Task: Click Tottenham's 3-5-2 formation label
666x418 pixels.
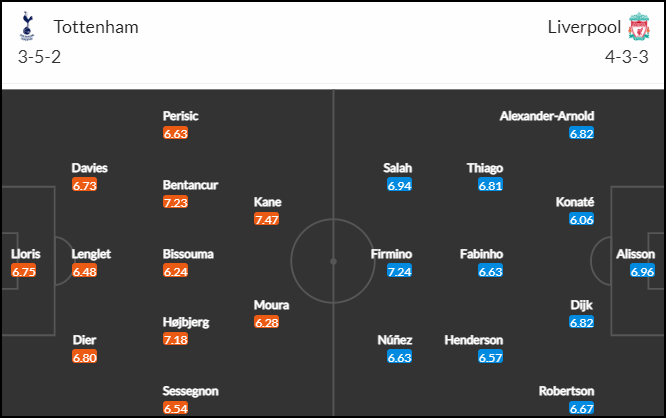Action: pos(40,57)
